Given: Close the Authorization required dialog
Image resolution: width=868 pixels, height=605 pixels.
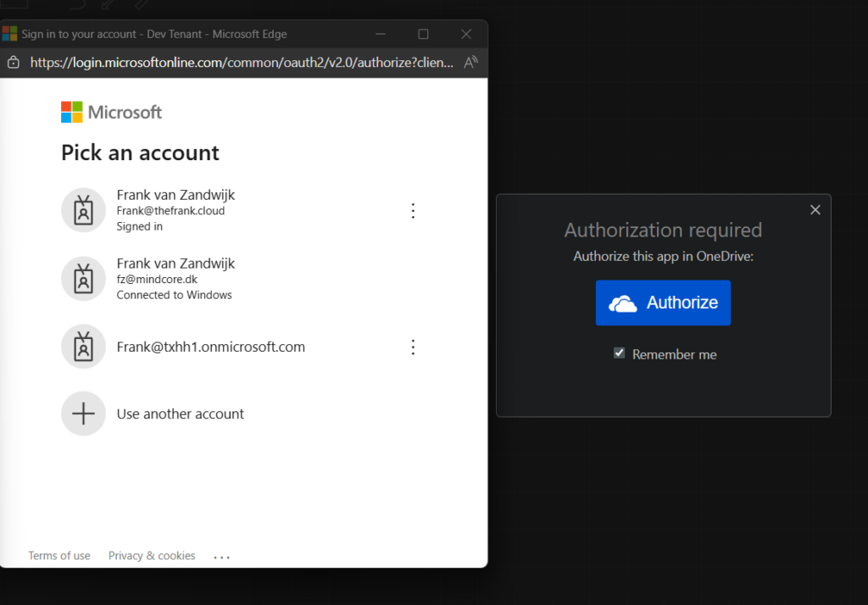Looking at the screenshot, I should (815, 209).
